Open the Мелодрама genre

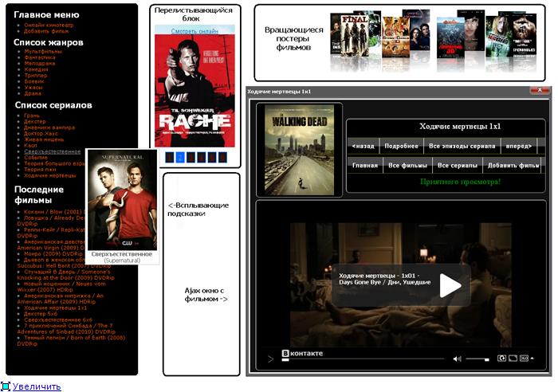coord(40,63)
